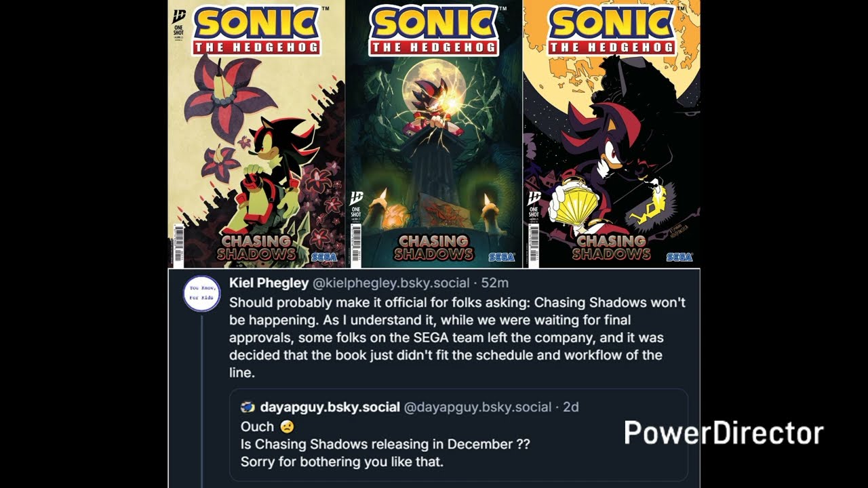Click the SEGA logo on left cover
Viewport: 868px width, 488px height.
click(323, 257)
